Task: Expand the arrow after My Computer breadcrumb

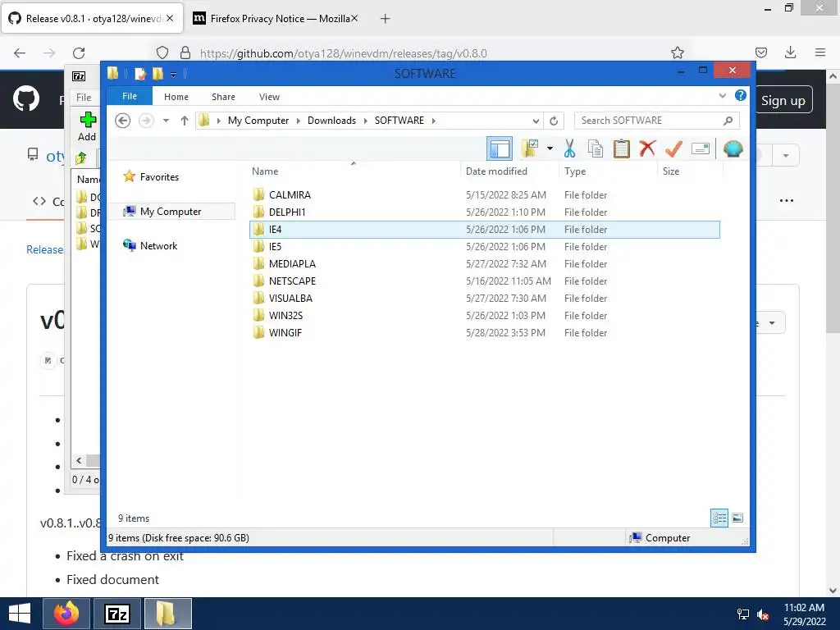Action: point(298,121)
